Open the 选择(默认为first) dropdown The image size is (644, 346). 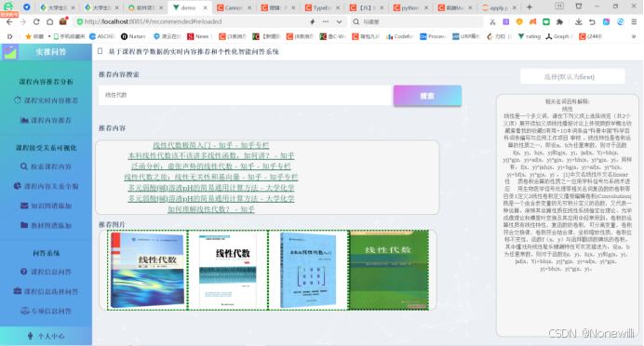point(572,77)
